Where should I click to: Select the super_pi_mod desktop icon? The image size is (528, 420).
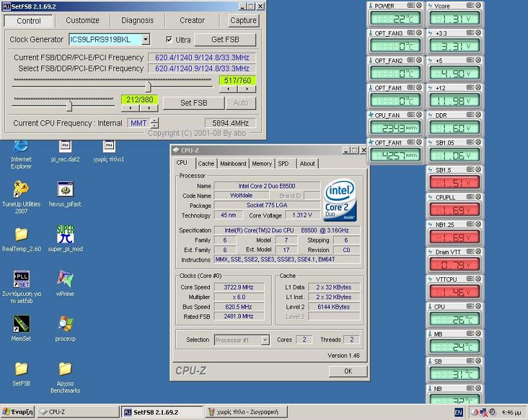click(65, 233)
